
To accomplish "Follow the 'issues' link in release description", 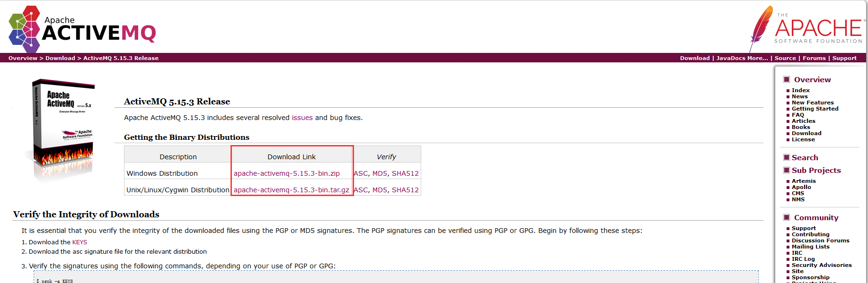I will 302,118.
